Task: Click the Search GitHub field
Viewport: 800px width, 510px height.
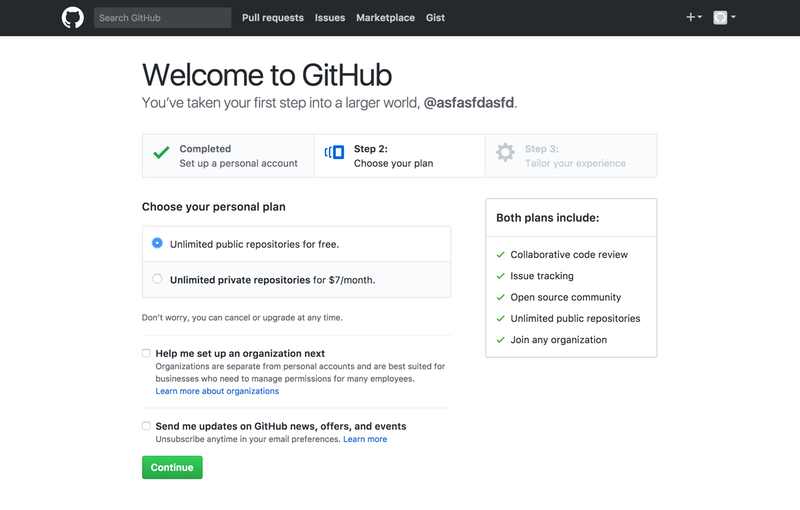Action: tap(162, 18)
